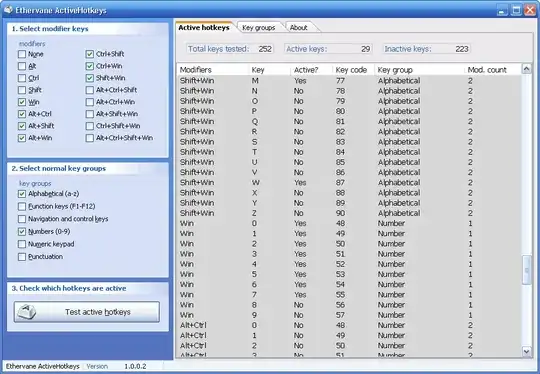Screen dimensions: 540x374
Task: Click the vertical scrollbar thumb
Action: [x=527, y=270]
